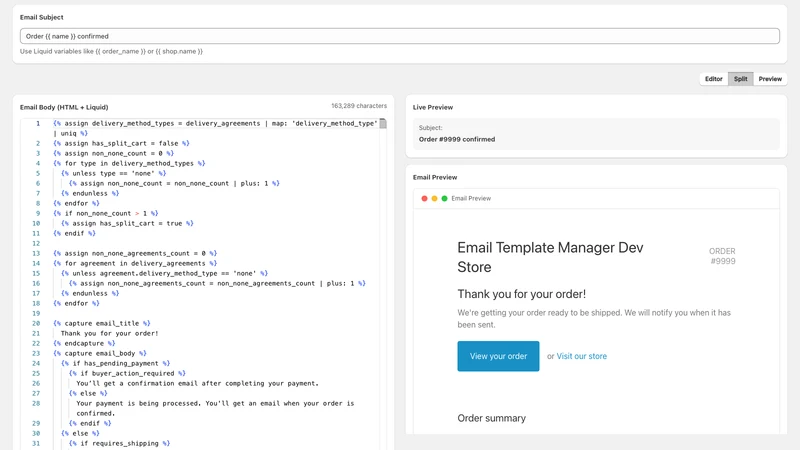This screenshot has height=450, width=800.
Task: Click the green window dot in Email Preview
Action: tap(444, 198)
